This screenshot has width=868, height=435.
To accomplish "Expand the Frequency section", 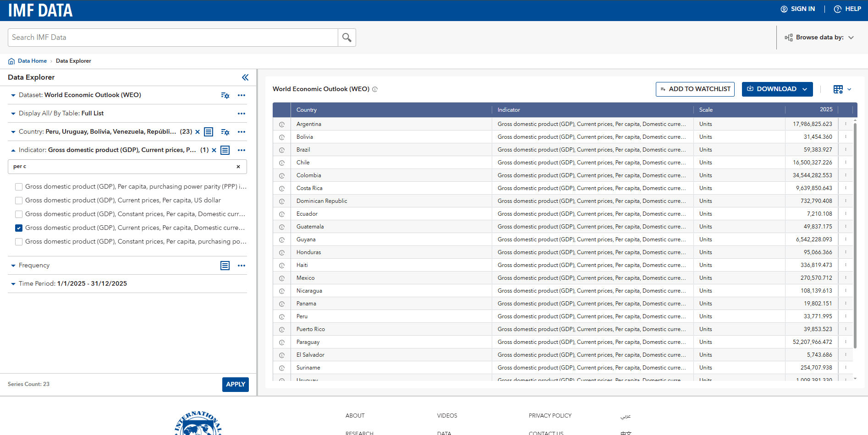I will tap(13, 266).
